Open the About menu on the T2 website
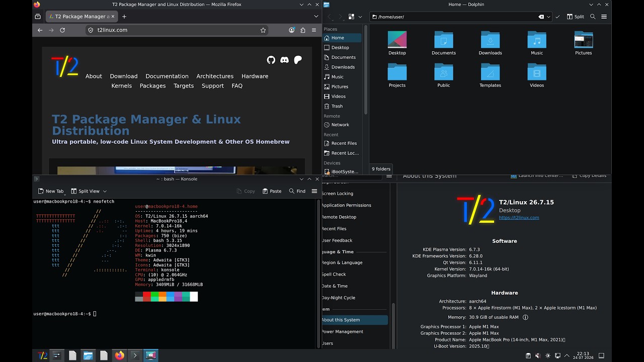This screenshot has height=362, width=644. coord(94,76)
